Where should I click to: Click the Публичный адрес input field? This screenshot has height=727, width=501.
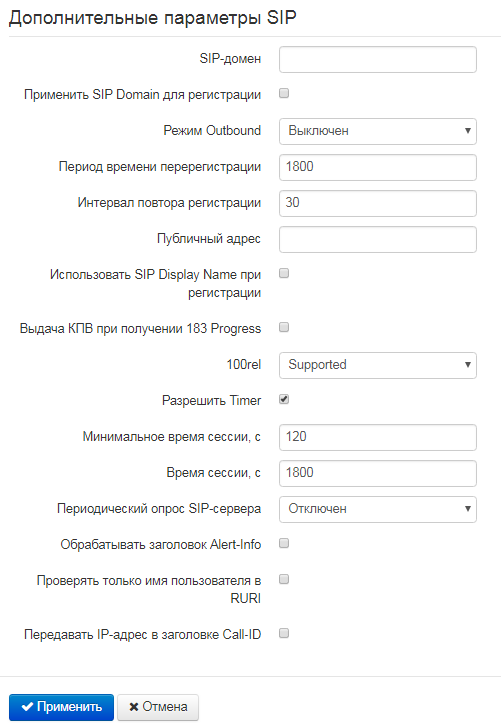click(x=378, y=239)
